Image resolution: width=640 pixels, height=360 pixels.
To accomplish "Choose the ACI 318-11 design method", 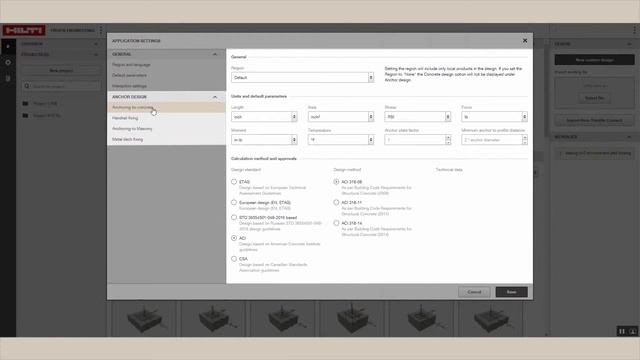I will [336, 202].
